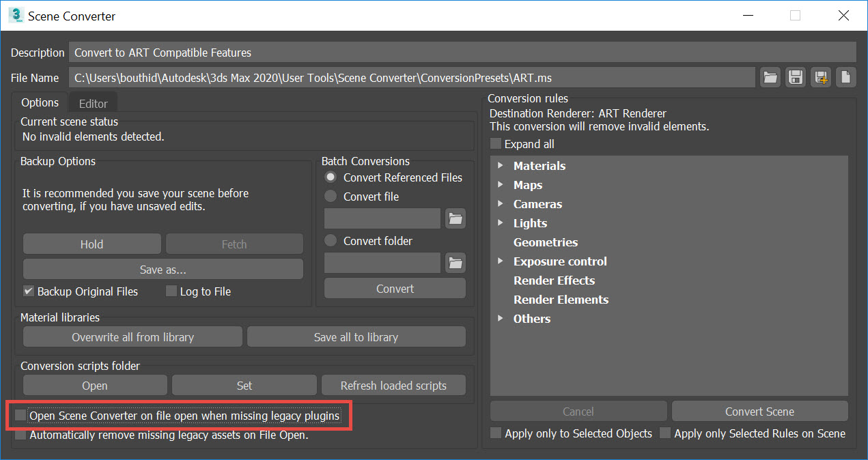This screenshot has width=868, height=460.
Task: Click the new preset blank page icon
Action: pyautogui.click(x=845, y=78)
